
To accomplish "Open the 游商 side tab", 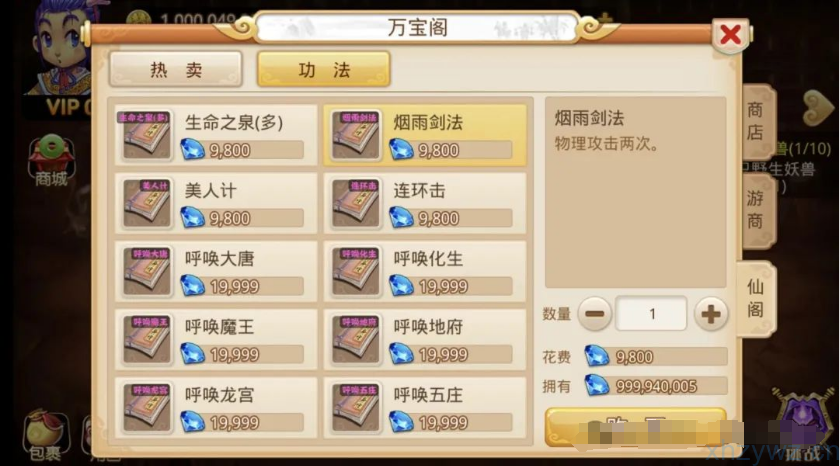I will 756,210.
